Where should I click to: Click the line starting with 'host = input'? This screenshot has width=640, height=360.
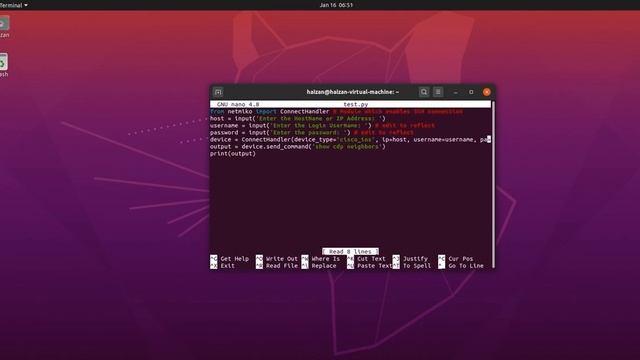(298, 118)
